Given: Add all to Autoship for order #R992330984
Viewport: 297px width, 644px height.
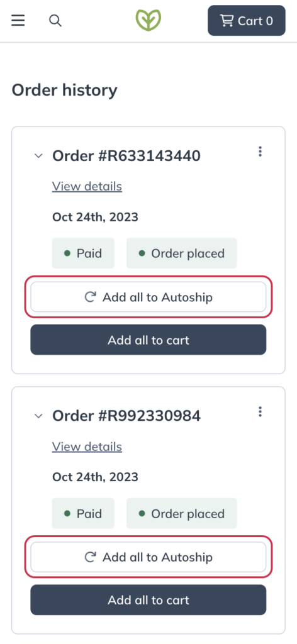Looking at the screenshot, I should coord(148,557).
